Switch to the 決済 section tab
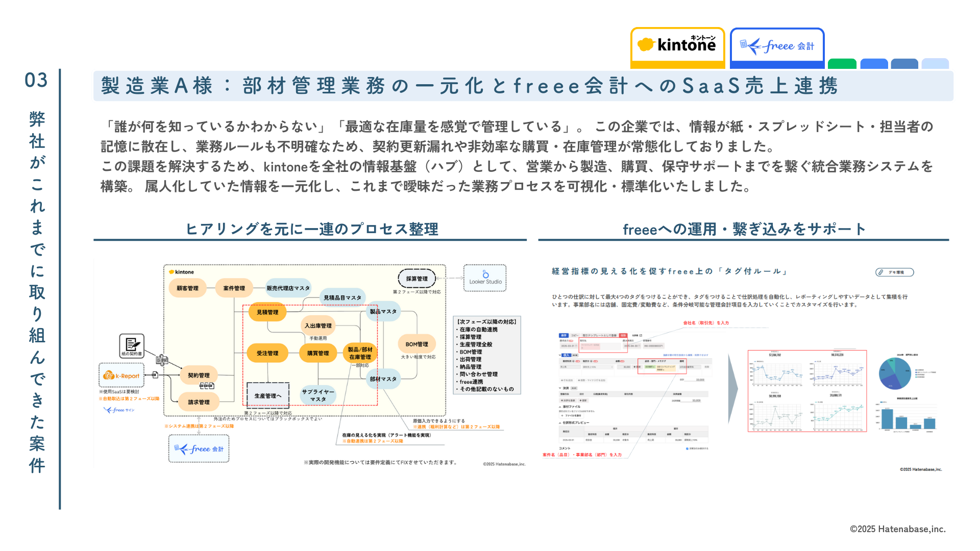Image resolution: width=980 pixels, height=551 pixels. [566, 388]
